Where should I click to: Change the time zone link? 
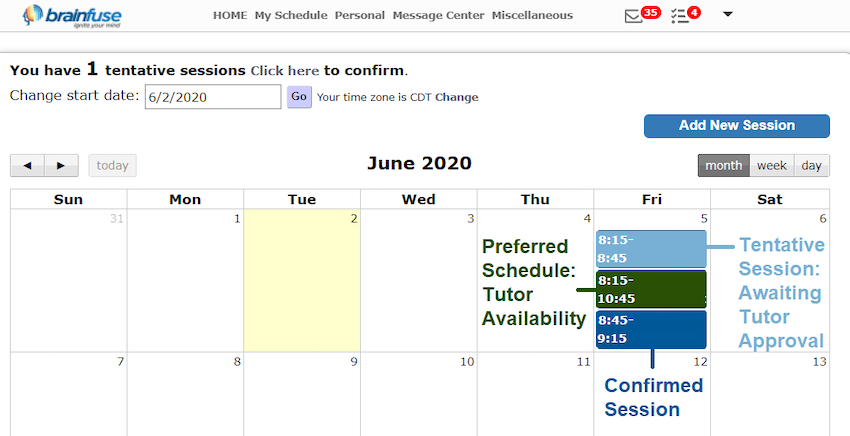coord(456,98)
